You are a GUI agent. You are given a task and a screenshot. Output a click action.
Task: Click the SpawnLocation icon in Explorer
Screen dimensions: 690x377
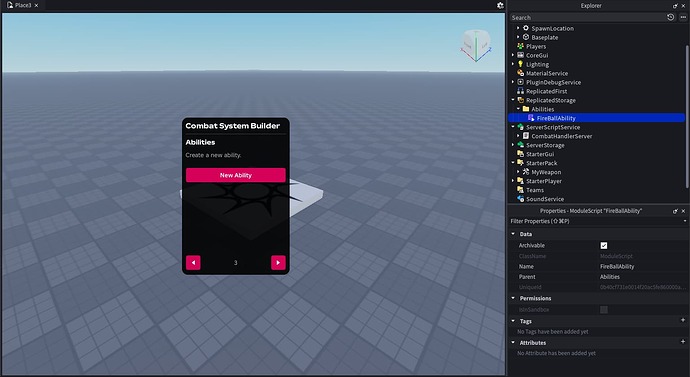(526, 28)
